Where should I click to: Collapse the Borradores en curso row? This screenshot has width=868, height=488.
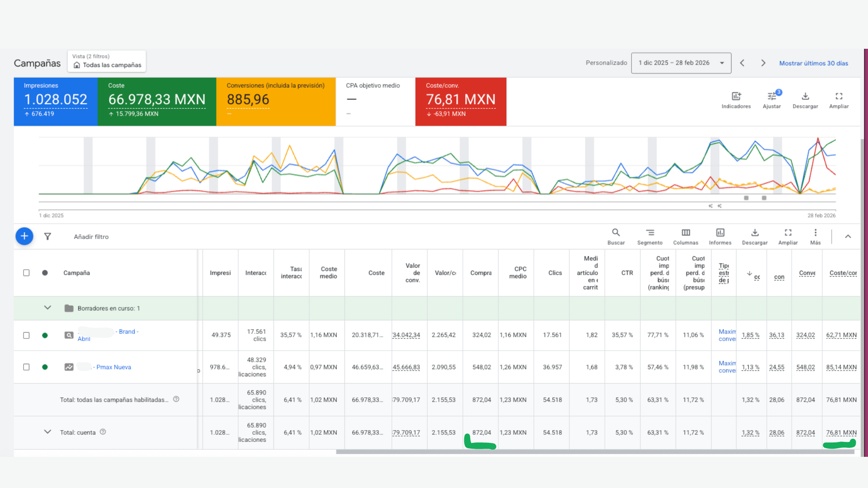(x=47, y=308)
